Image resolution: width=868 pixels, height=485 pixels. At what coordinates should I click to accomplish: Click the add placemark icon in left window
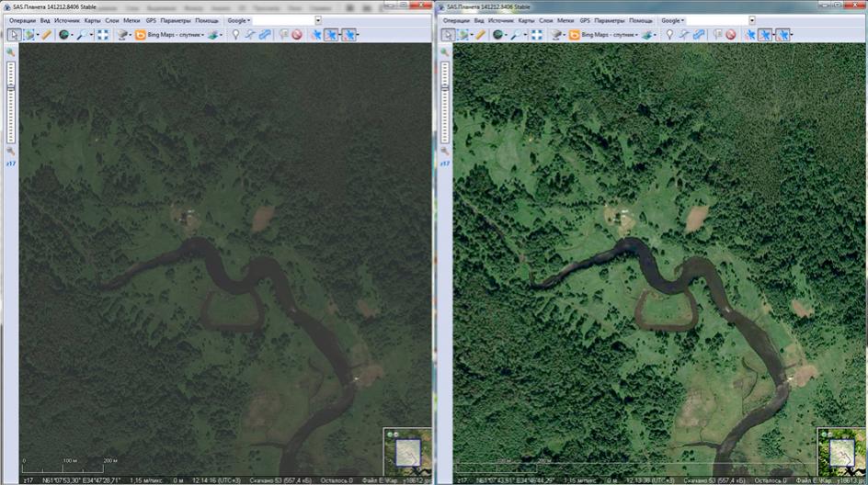(x=234, y=35)
